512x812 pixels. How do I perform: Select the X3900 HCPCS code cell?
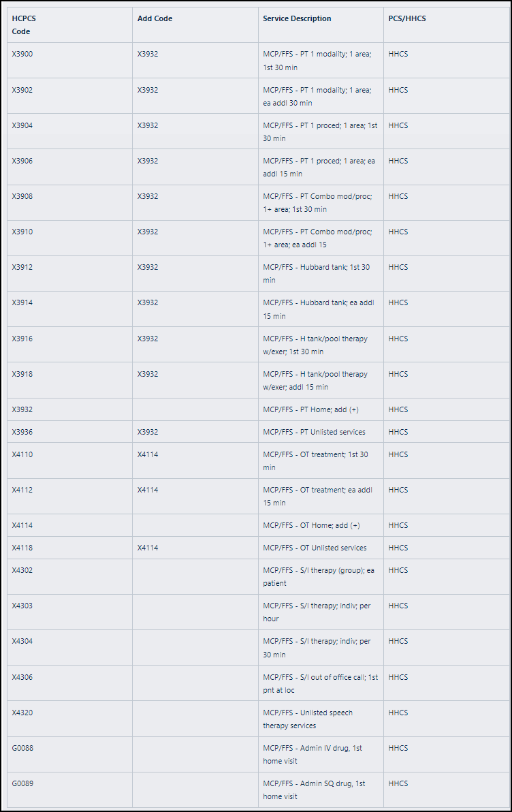(22, 54)
